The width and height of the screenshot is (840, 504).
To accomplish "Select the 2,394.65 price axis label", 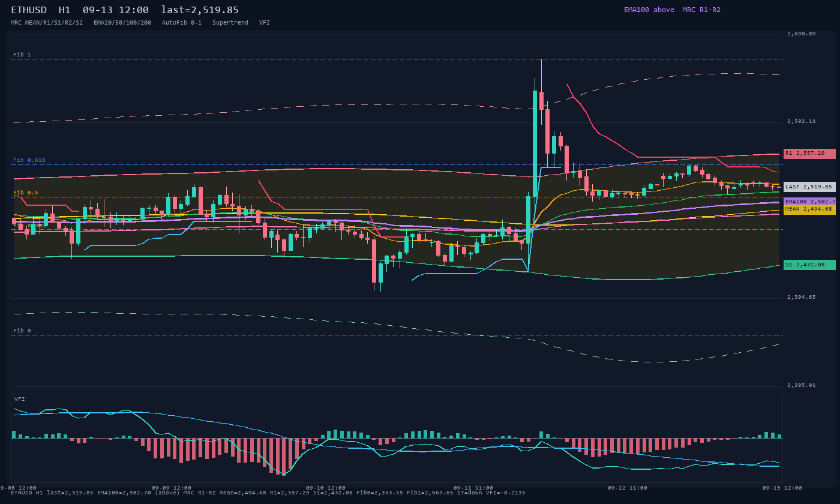I will coord(802,297).
